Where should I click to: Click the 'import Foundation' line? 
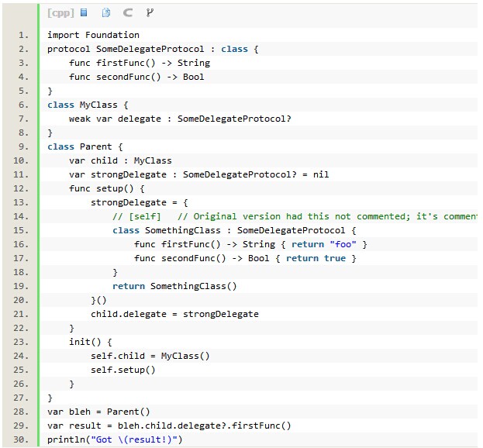coord(93,35)
